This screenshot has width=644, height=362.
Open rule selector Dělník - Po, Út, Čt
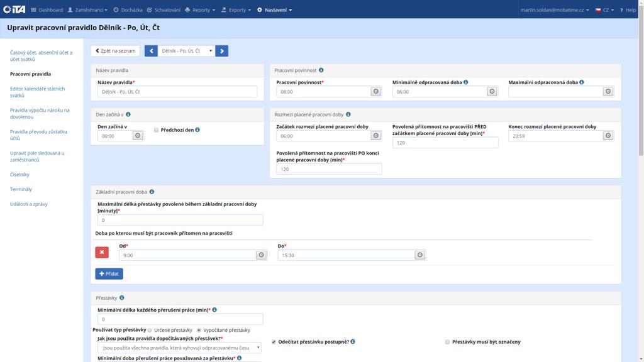click(186, 51)
